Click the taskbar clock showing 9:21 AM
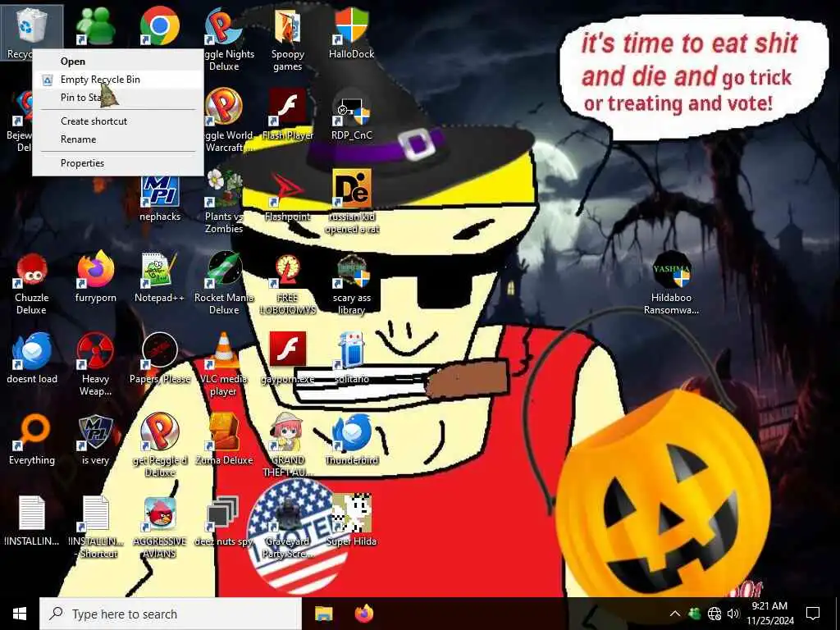 (769, 614)
